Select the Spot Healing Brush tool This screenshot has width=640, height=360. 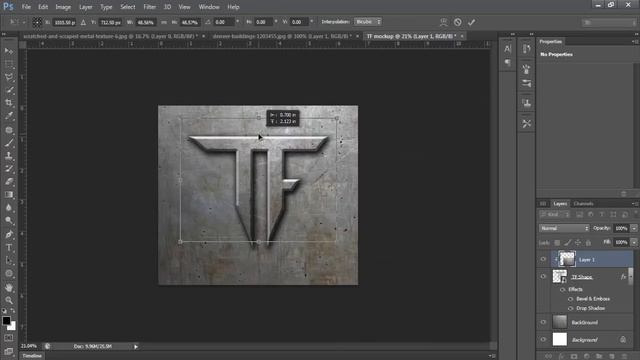[9, 130]
